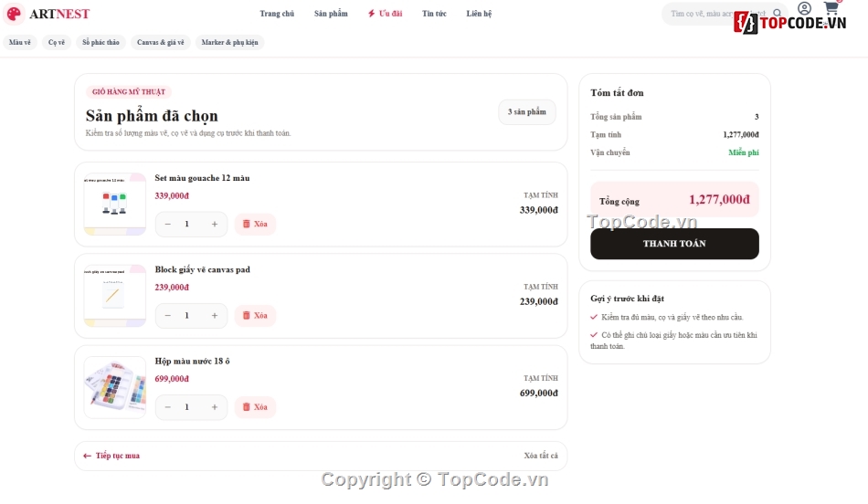Increase quantity of Hộp màu nước 18 ô
Viewport: 868px width, 504px height.
214,407
